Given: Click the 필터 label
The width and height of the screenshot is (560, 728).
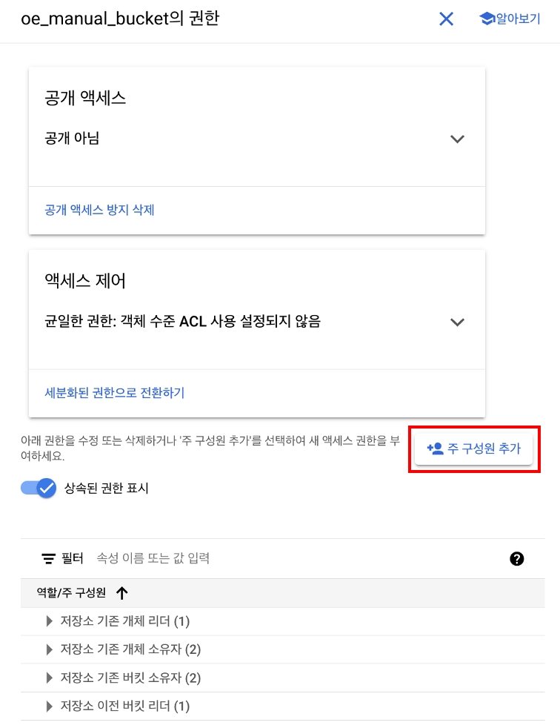Looking at the screenshot, I should (72, 558).
